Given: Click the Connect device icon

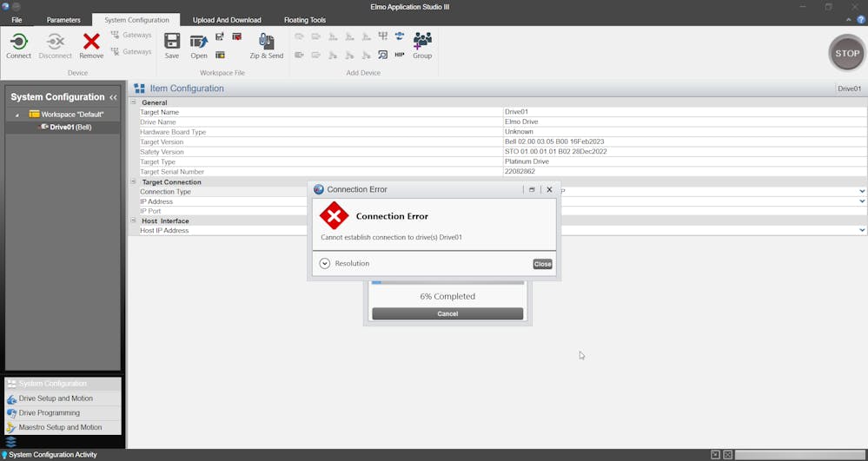Looking at the screenshot, I should [18, 43].
